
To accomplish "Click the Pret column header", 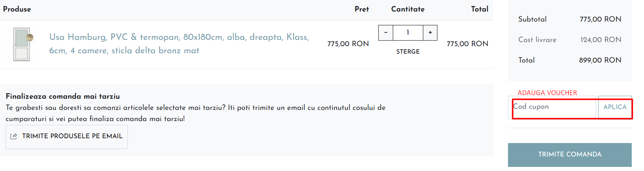I will (x=361, y=9).
